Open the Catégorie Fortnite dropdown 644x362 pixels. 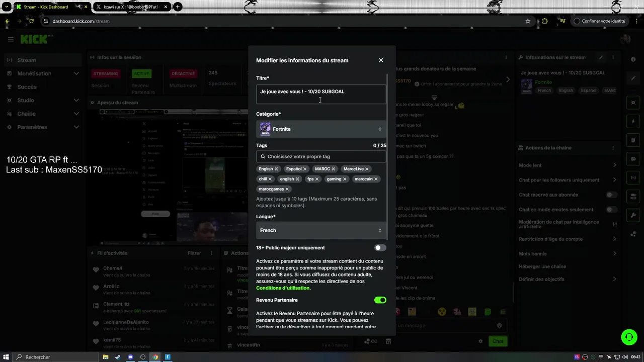click(321, 129)
